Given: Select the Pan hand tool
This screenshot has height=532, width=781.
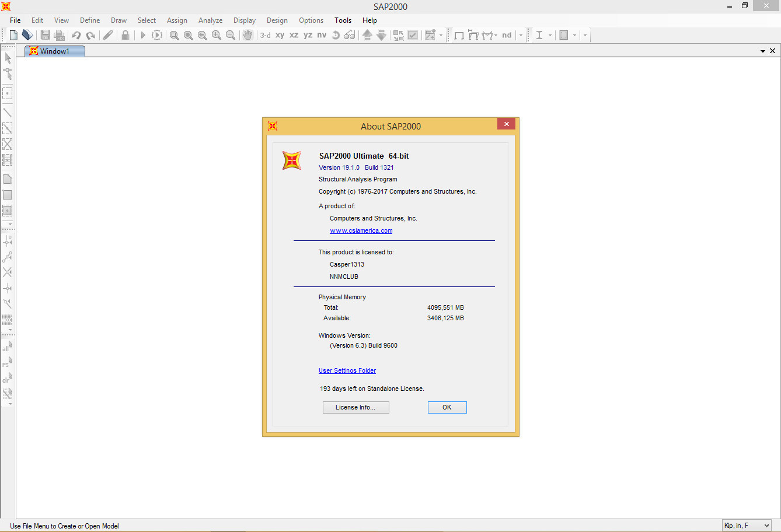Looking at the screenshot, I should point(248,35).
